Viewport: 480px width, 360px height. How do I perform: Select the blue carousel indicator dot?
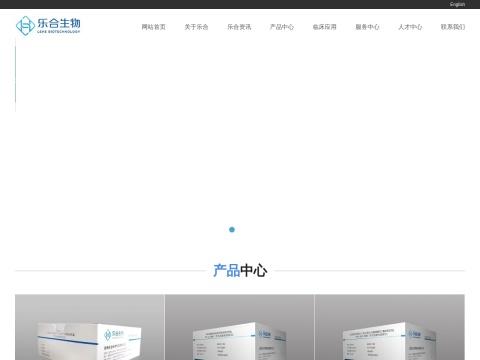(x=232, y=229)
